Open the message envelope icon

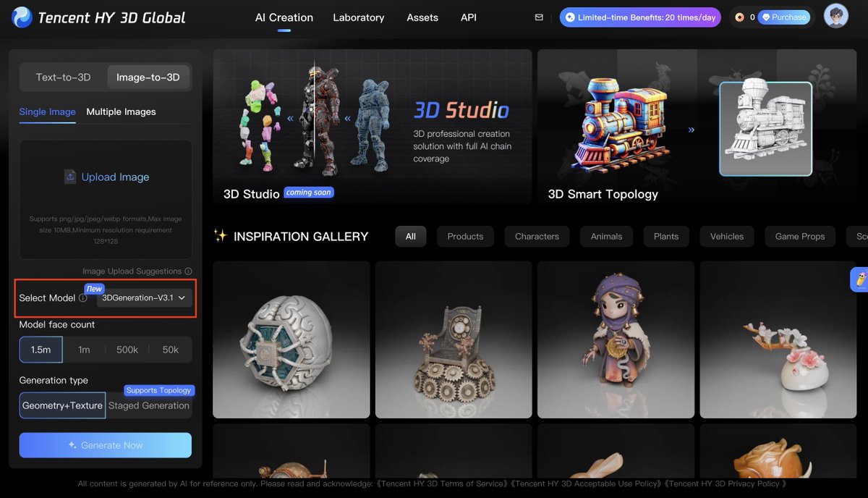tap(539, 17)
